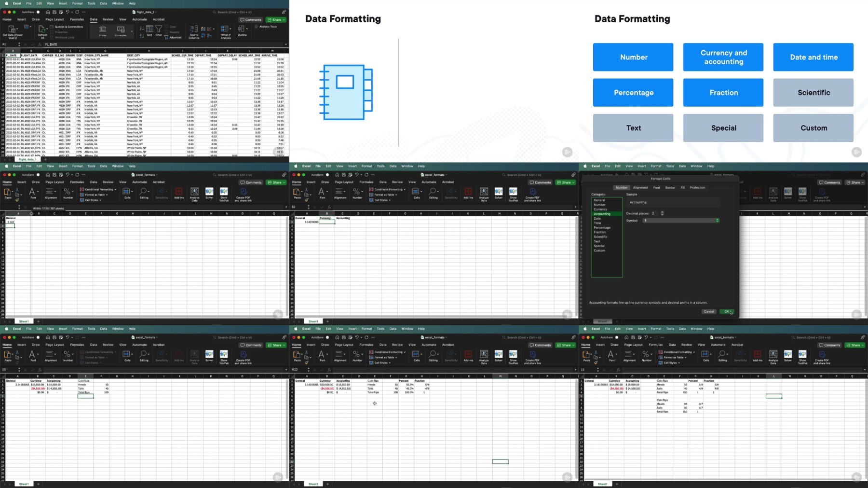Click Analyze Data in window with cell B2
868x488 pixels.
[x=484, y=194]
